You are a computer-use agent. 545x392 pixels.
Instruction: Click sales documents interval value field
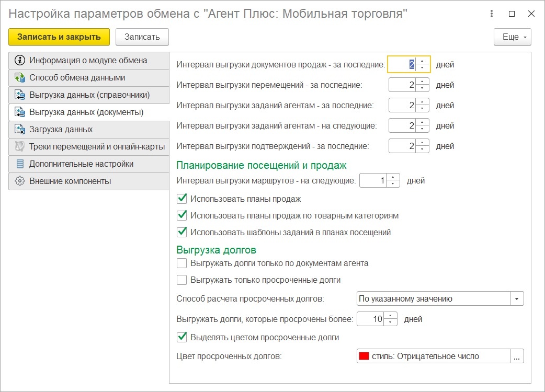[402, 64]
